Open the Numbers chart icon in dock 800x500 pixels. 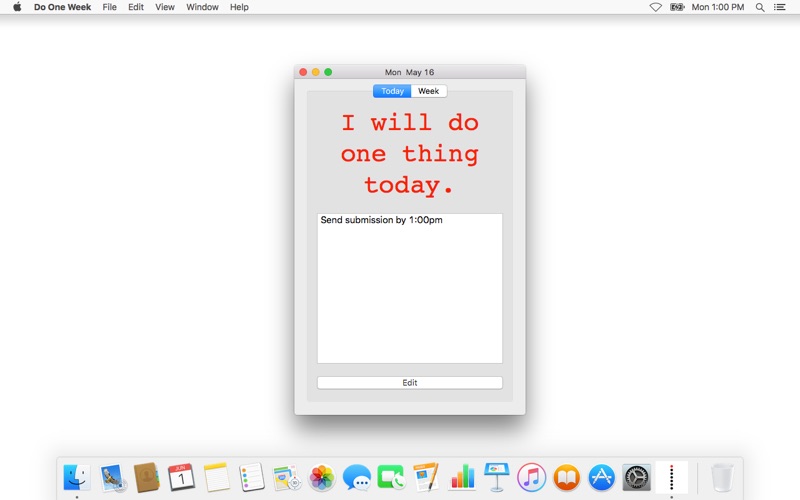pos(462,478)
